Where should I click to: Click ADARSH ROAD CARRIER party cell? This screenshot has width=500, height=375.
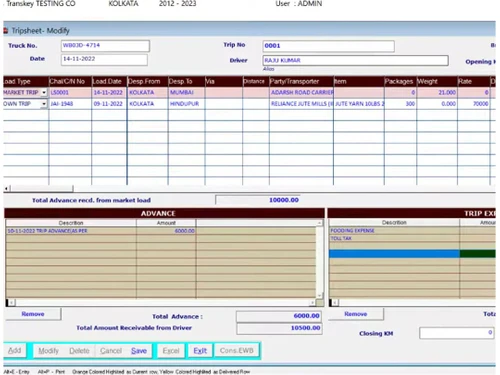click(301, 93)
